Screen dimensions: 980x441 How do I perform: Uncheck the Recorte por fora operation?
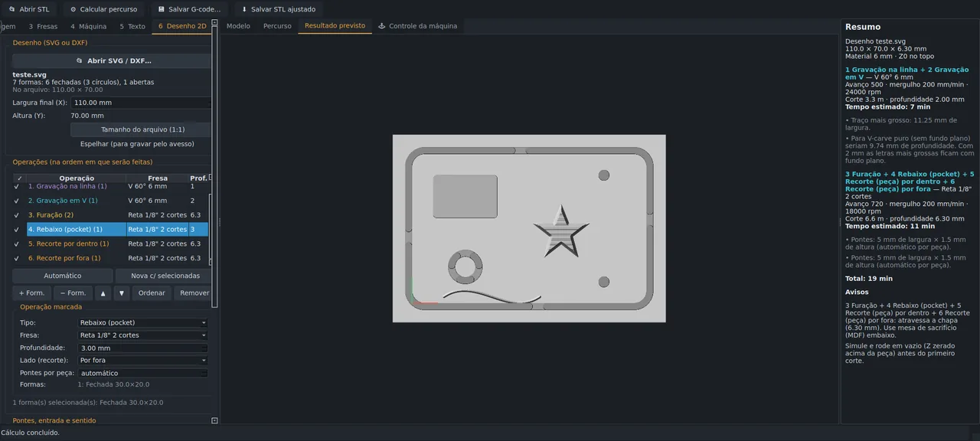pos(17,258)
